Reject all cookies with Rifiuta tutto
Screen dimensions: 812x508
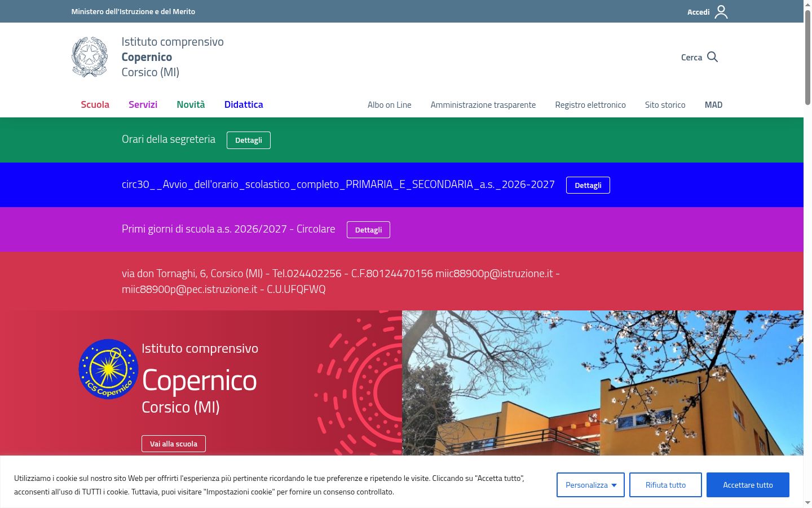(665, 485)
